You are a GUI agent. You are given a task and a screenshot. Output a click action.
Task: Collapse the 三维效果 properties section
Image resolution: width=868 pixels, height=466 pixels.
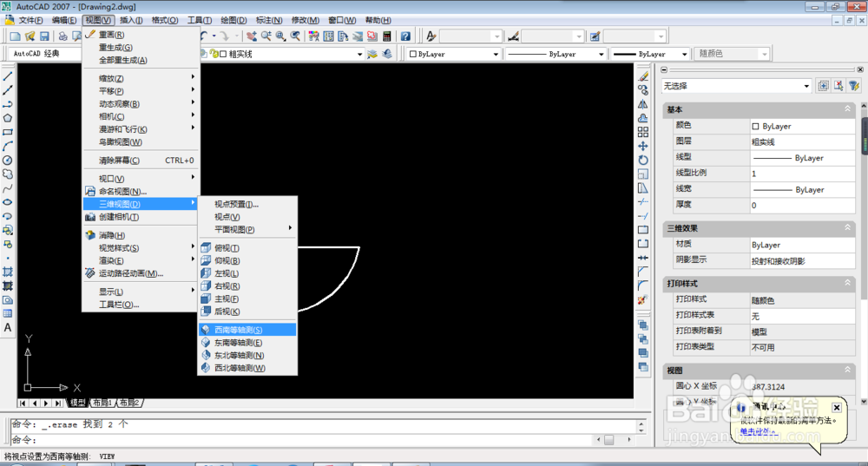847,227
